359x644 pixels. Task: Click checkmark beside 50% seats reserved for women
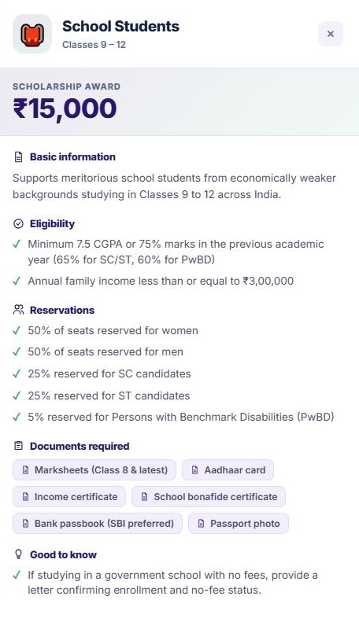tap(17, 330)
